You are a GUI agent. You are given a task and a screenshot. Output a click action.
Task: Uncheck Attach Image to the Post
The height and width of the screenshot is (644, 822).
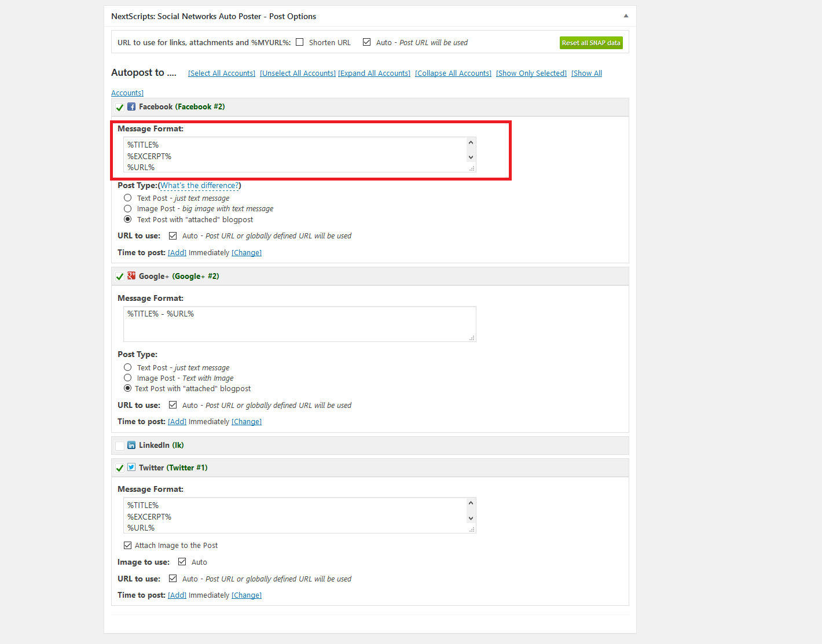(128, 546)
